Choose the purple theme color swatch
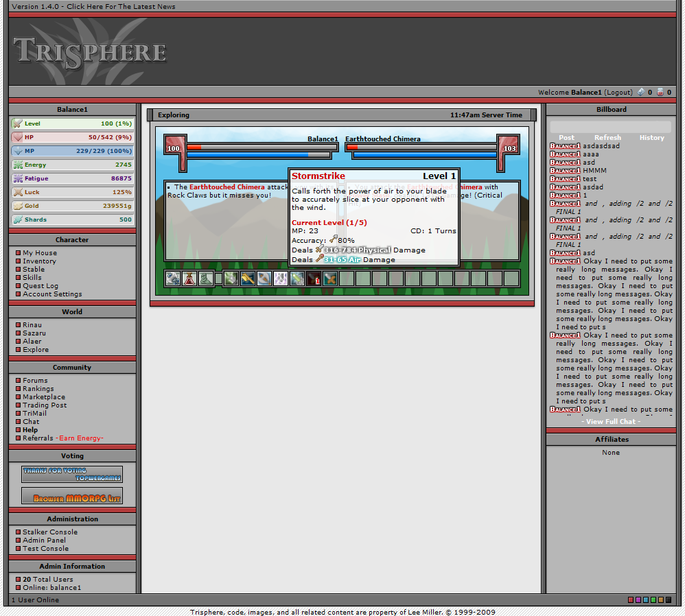685x616 pixels. click(x=638, y=600)
